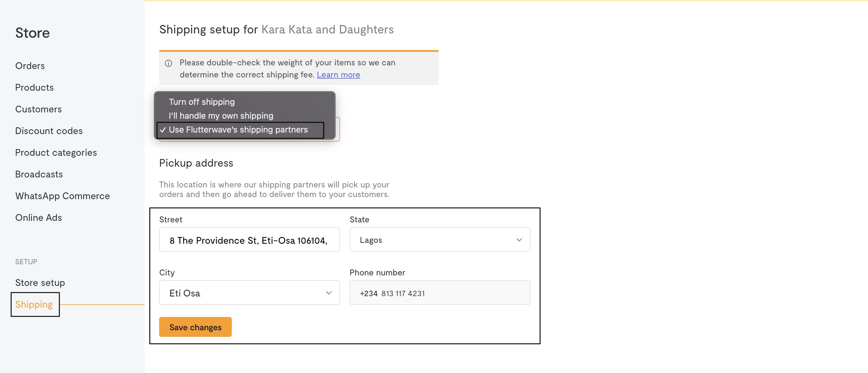Click the State dropdown chevron arrow

click(519, 240)
